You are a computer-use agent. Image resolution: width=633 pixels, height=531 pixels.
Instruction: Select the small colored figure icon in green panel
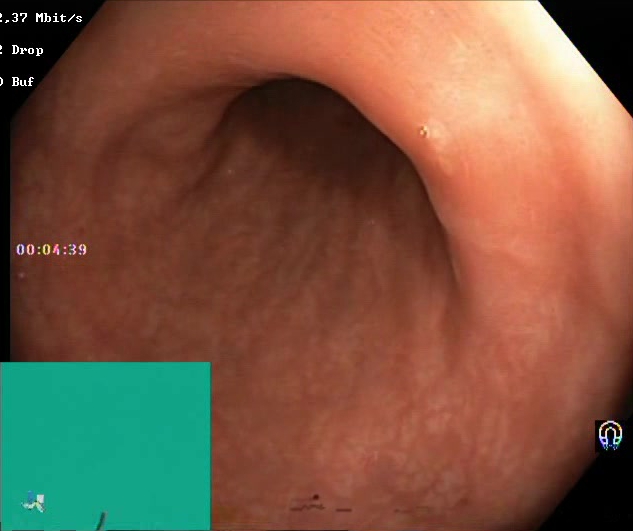pyautogui.click(x=34, y=502)
